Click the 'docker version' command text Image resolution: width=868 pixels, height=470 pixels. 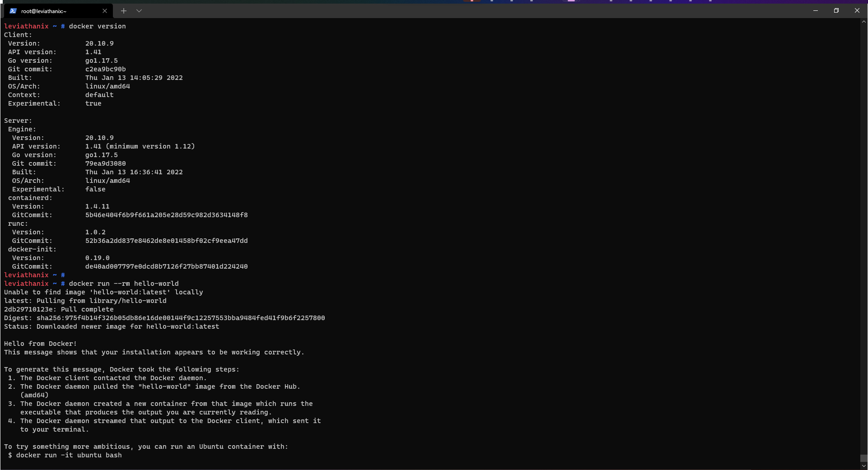pos(98,26)
